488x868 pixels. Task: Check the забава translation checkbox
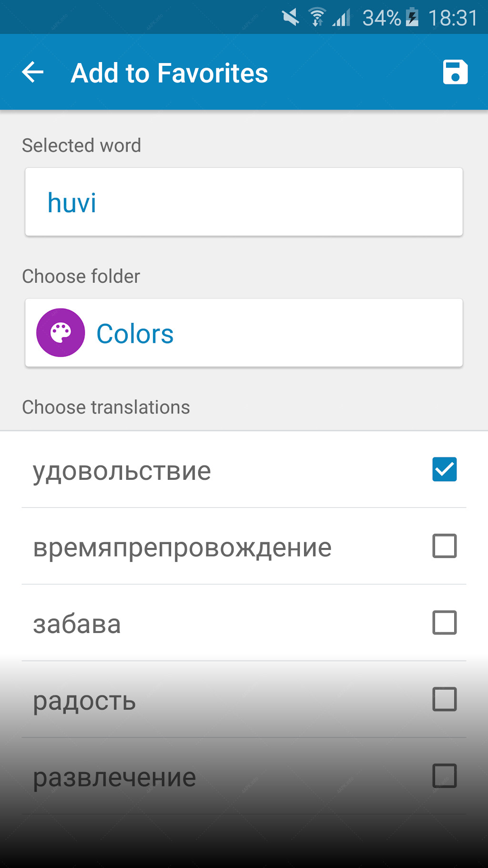445,623
